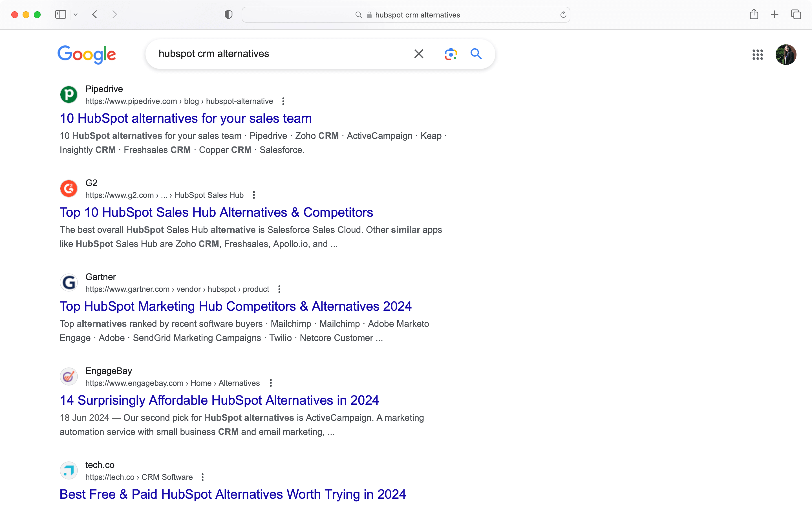This screenshot has width=812, height=508.
Task: Click the engagebay.com Alternatives URL breadcrumb
Action: (173, 383)
